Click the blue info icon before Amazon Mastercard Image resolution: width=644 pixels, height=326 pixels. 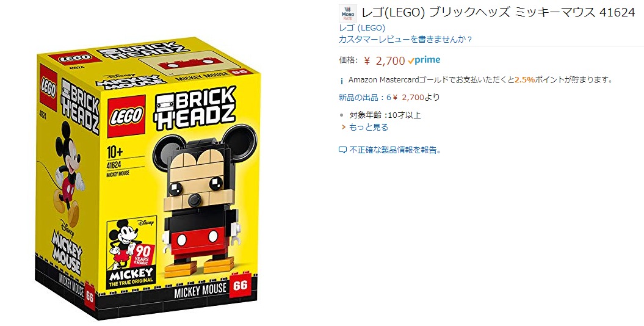(342, 81)
